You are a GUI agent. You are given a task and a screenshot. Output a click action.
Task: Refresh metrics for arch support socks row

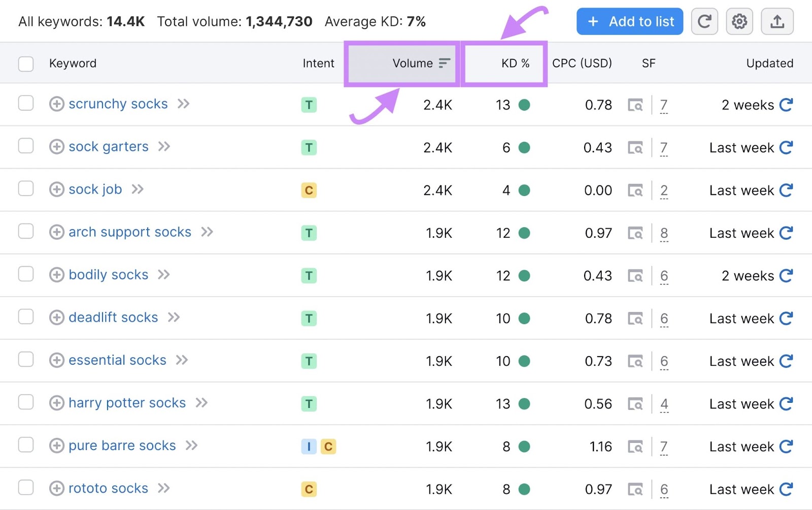[786, 233]
